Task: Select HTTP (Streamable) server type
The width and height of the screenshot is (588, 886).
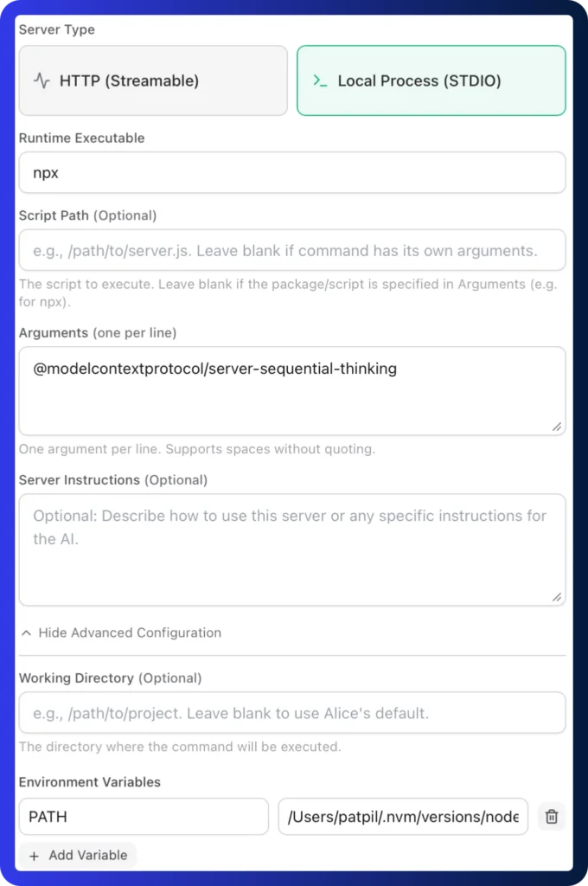Action: coord(153,81)
